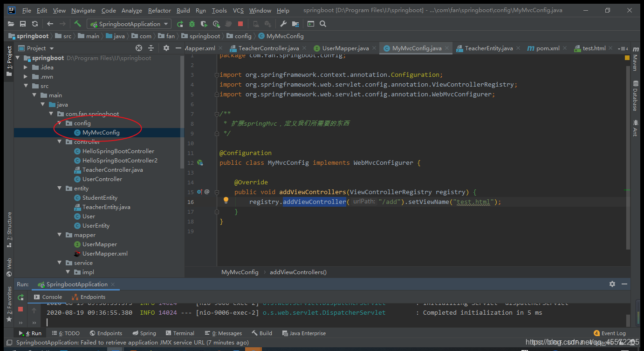This screenshot has height=351, width=644.
Task: Open the Terminal tool window button
Action: click(x=180, y=333)
